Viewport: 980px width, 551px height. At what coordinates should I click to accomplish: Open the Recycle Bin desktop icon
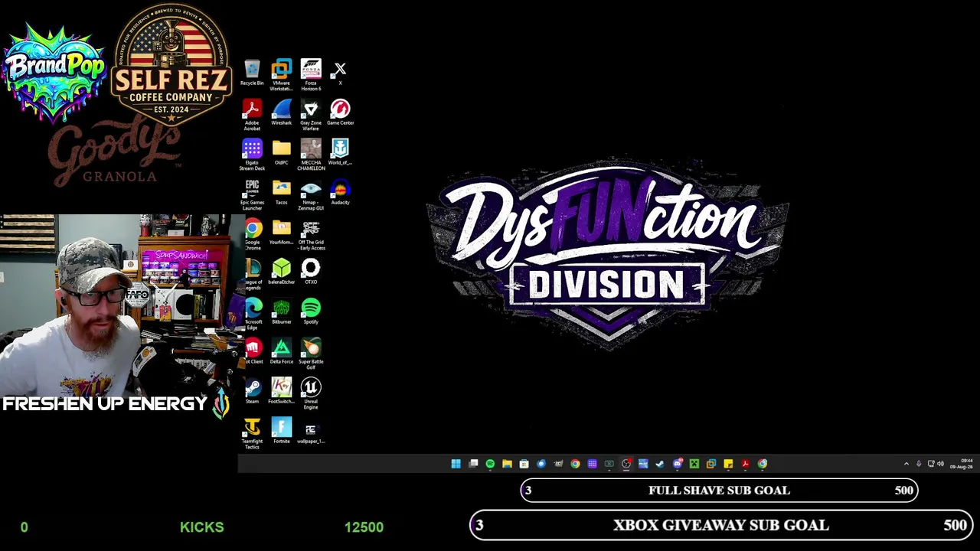252,73
